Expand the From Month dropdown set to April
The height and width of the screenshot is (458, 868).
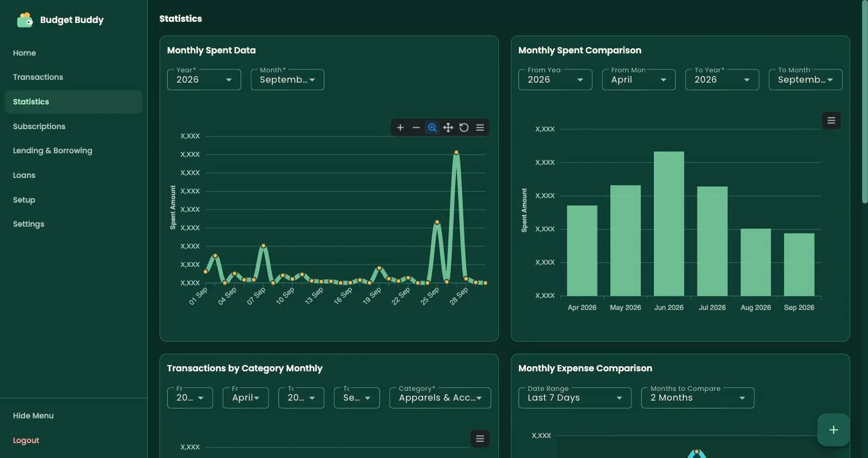[638, 79]
